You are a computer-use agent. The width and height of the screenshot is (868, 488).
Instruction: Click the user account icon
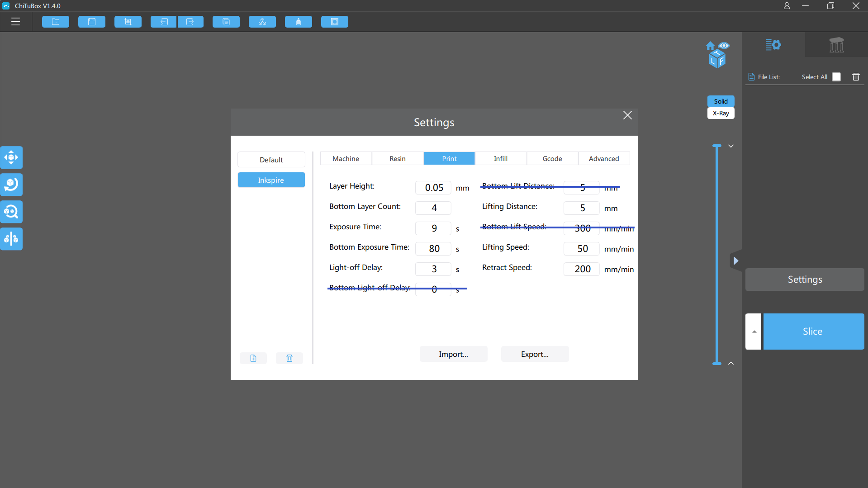[x=787, y=6]
